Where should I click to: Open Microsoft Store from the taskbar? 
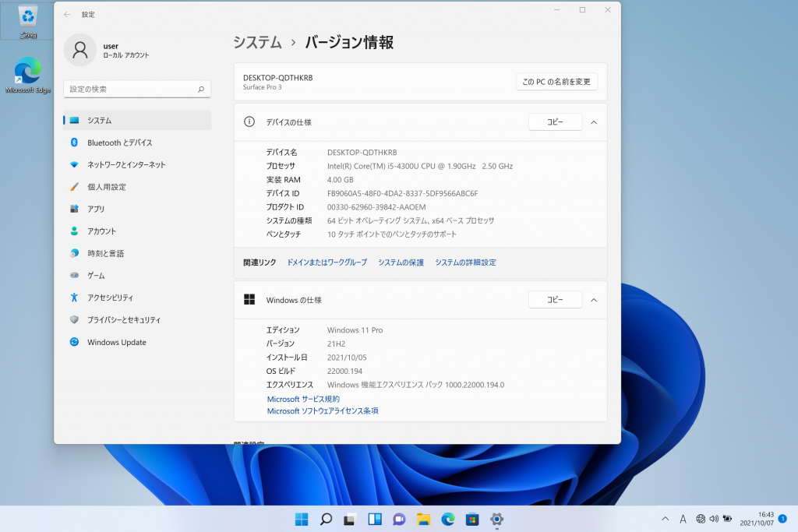tap(472, 520)
